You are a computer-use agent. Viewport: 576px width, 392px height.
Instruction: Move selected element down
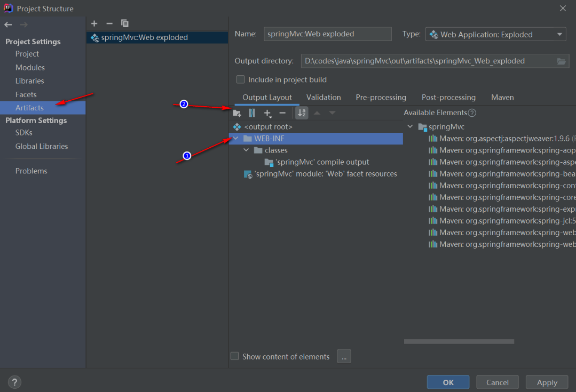pyautogui.click(x=332, y=113)
